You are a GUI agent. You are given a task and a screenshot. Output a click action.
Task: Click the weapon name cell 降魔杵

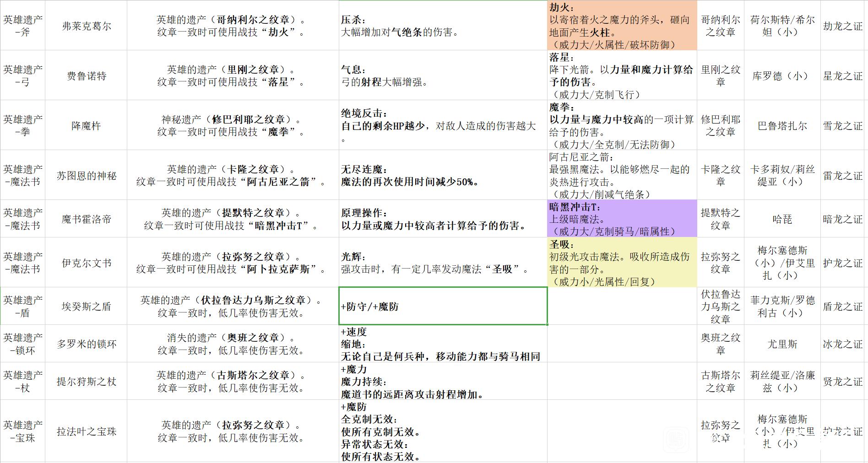click(x=86, y=125)
